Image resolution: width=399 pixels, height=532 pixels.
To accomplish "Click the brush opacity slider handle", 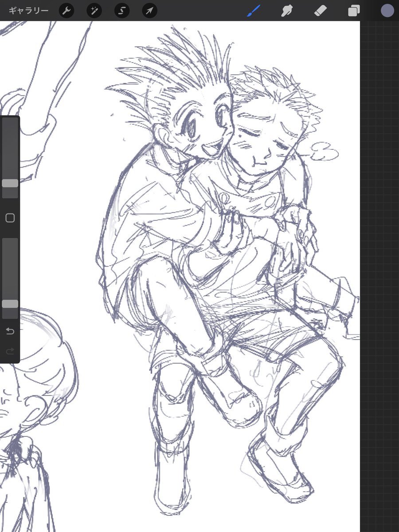I will coord(10,304).
